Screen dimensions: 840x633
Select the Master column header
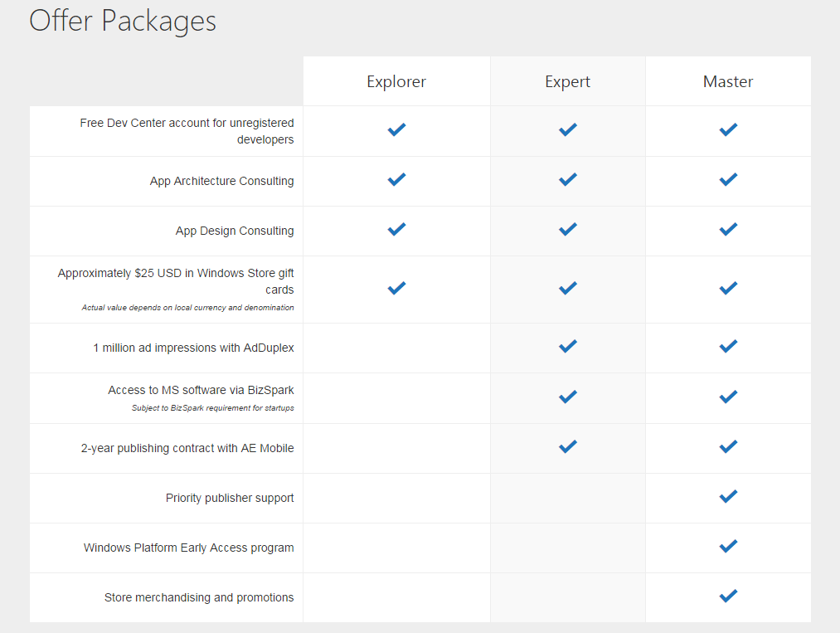point(728,80)
